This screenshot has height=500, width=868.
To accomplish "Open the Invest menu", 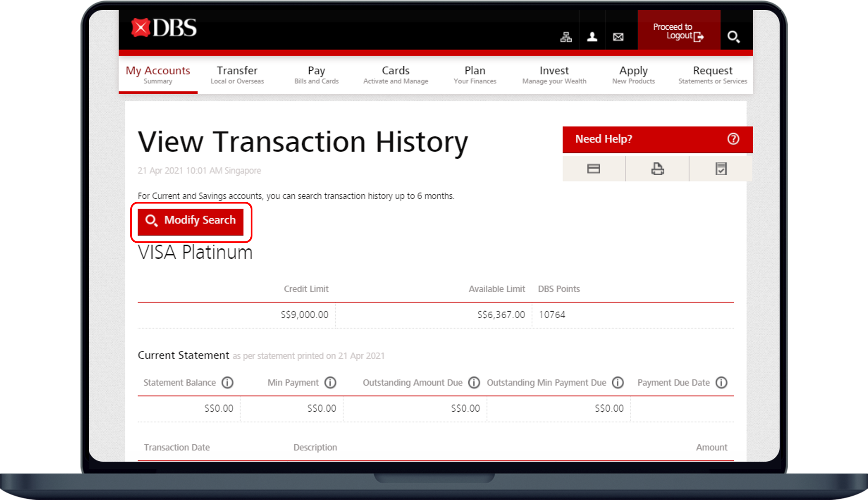I will (x=554, y=75).
